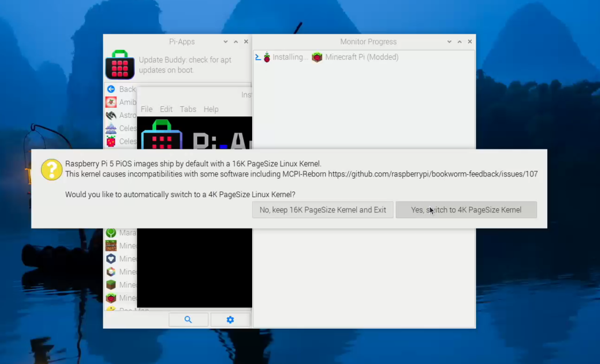The image size is (600, 364).
Task: Click the Minecraft Pi (Modded) raspberry icon
Action: (x=317, y=56)
